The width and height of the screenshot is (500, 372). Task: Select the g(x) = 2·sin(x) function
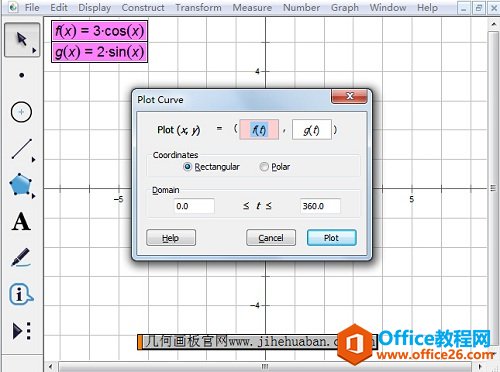click(99, 52)
